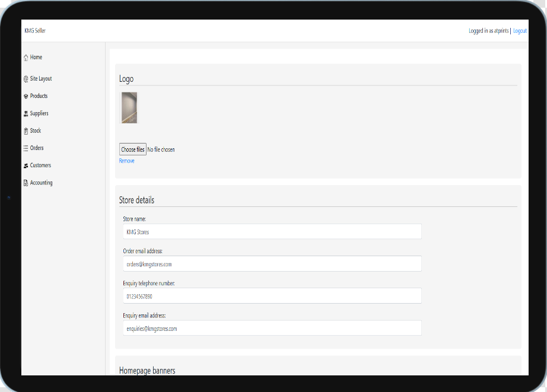Click the uploaded logo thumbnail image
Image resolution: width=547 pixels, height=392 pixels.
129,107
